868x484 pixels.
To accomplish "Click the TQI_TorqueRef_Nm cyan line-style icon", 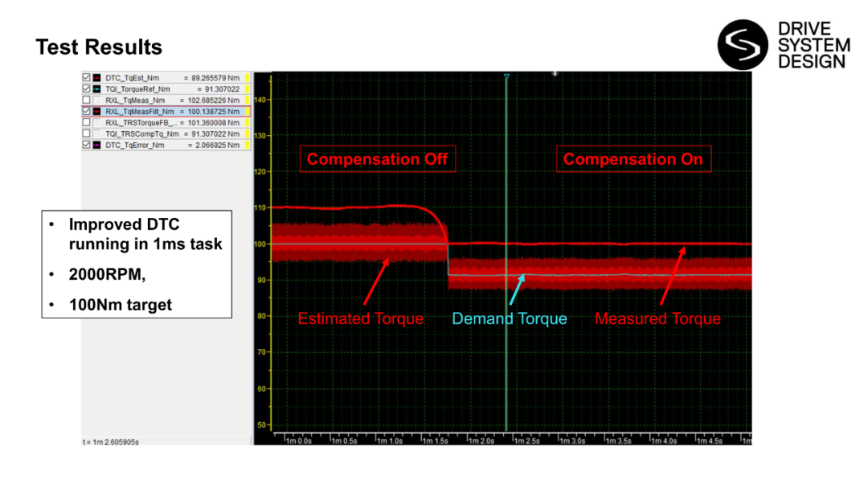I will (x=96, y=89).
